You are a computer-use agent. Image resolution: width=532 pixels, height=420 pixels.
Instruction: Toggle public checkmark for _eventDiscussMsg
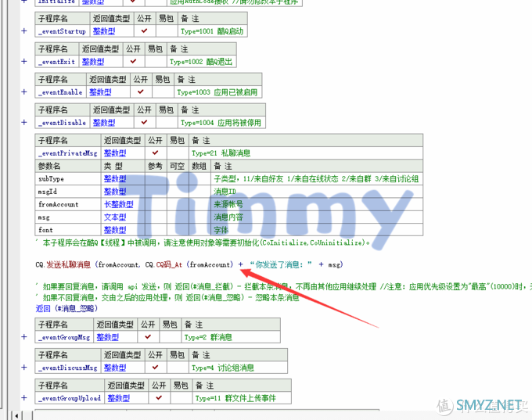[x=155, y=368]
